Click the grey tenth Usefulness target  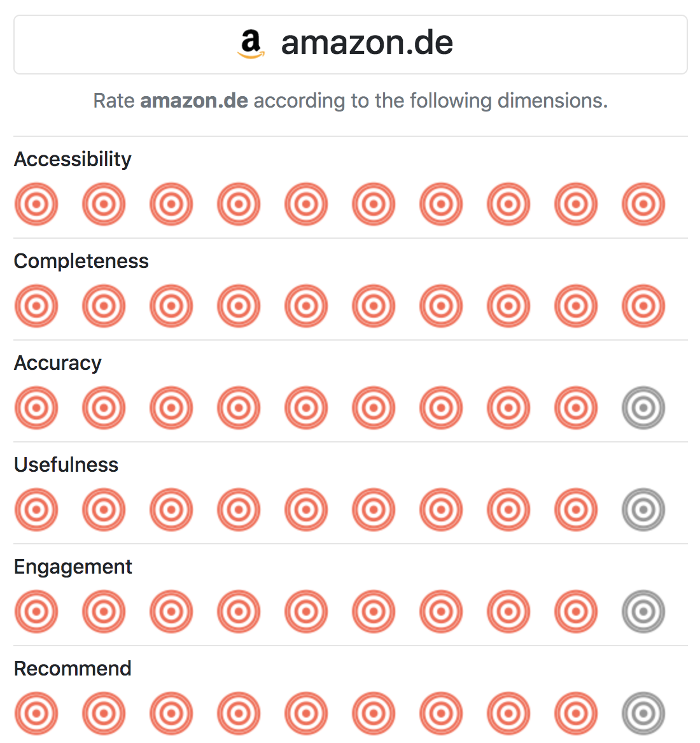(x=643, y=510)
